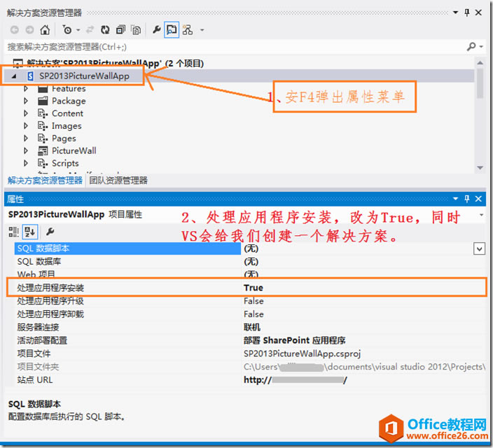Open the SQL 数据脚本 value dropdown
Image resolution: width=493 pixels, height=448 pixels.
point(479,249)
